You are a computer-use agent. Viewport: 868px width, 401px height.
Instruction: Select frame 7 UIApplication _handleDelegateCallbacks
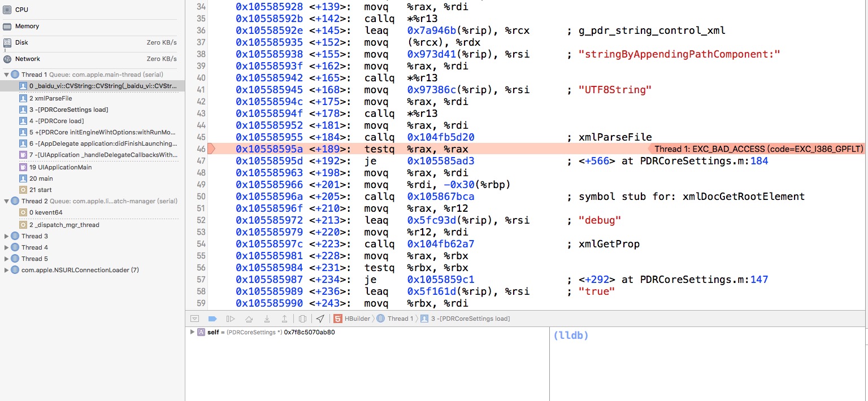[92, 155]
